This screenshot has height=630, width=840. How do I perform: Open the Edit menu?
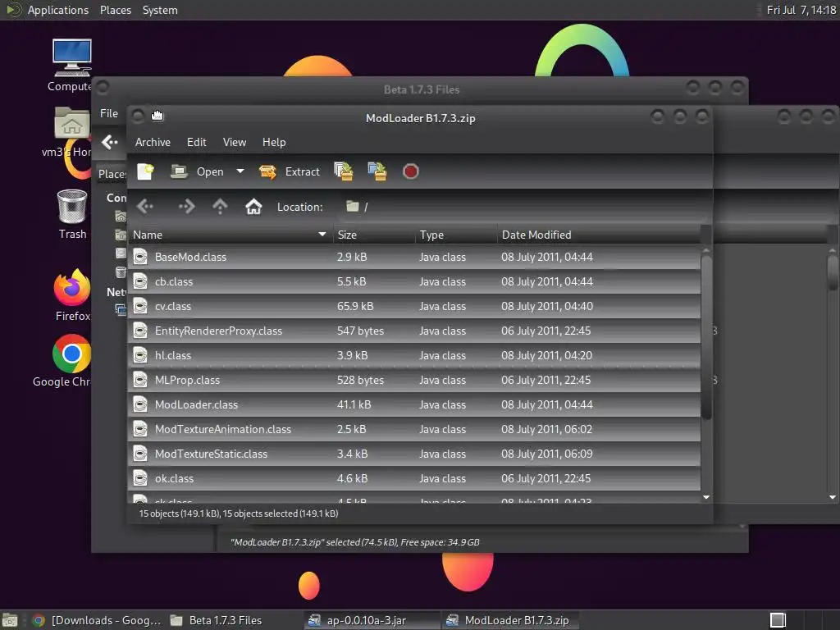click(x=196, y=142)
